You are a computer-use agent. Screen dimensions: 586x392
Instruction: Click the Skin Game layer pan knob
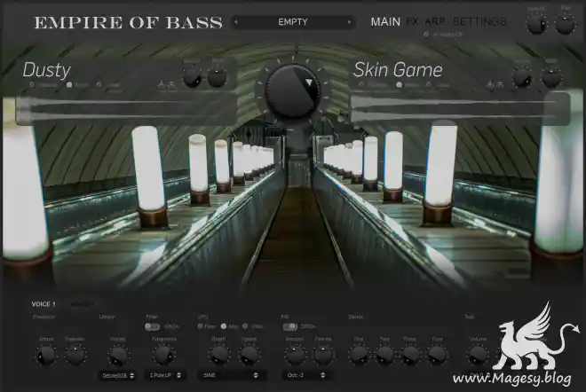(x=551, y=78)
